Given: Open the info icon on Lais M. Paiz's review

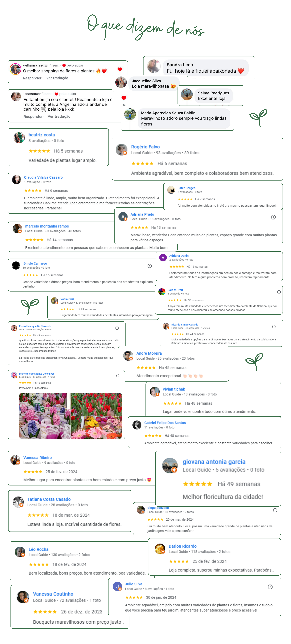Looking at the screenshot, I should point(279,292).
